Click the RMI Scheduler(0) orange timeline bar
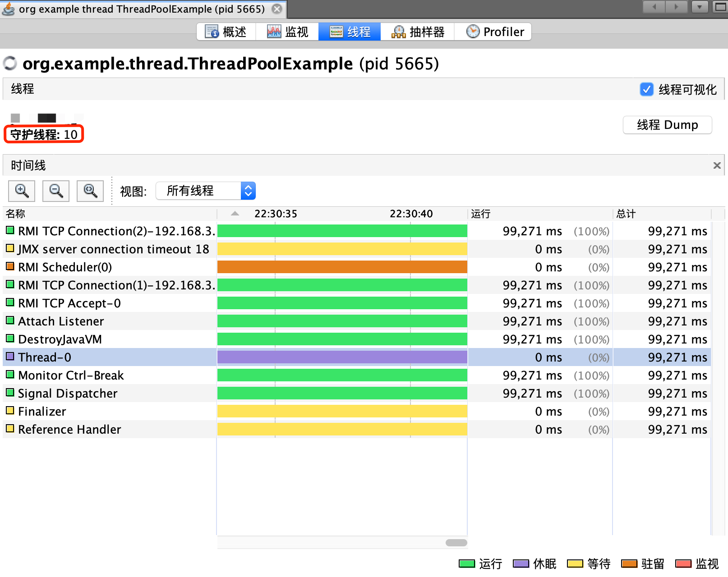Image resolution: width=728 pixels, height=577 pixels. pyautogui.click(x=342, y=267)
